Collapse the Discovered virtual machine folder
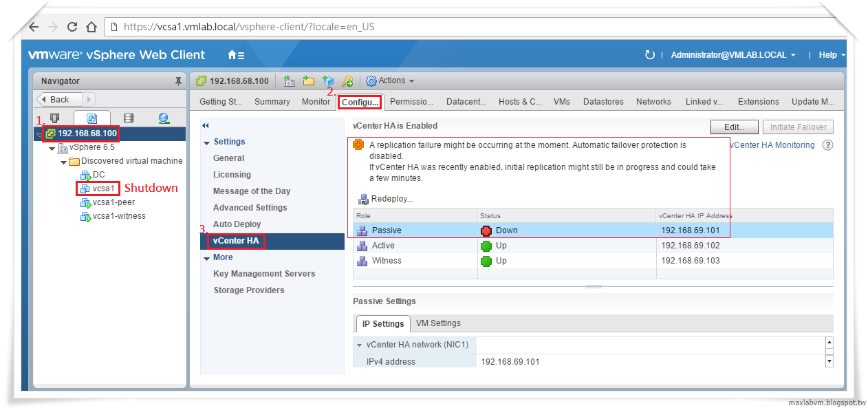Screen dimensions: 868x408 [63, 161]
